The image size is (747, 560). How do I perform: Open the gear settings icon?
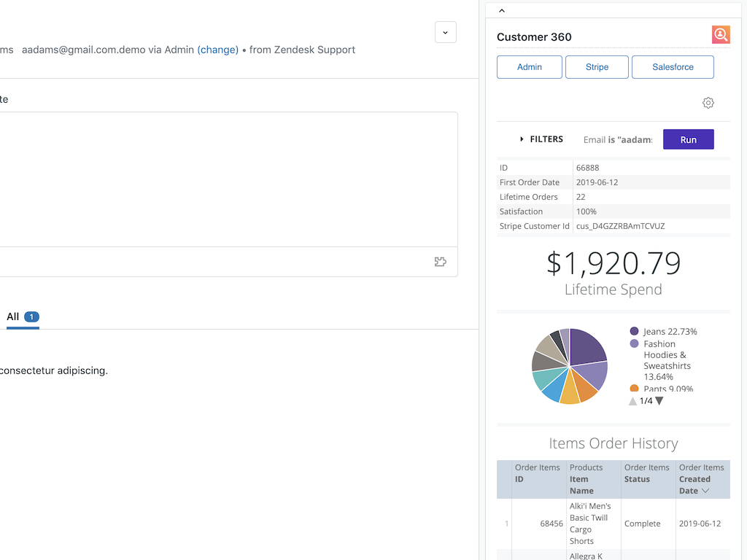coord(708,103)
